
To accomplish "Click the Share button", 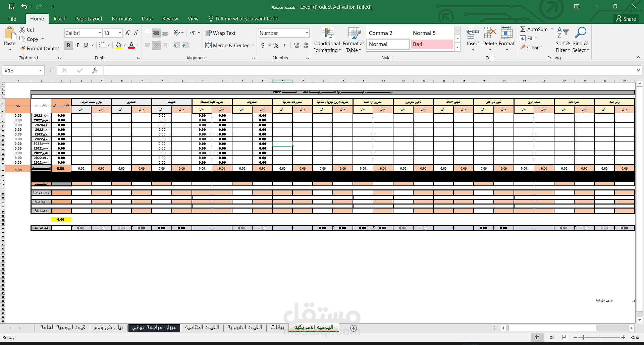I will tap(627, 19).
